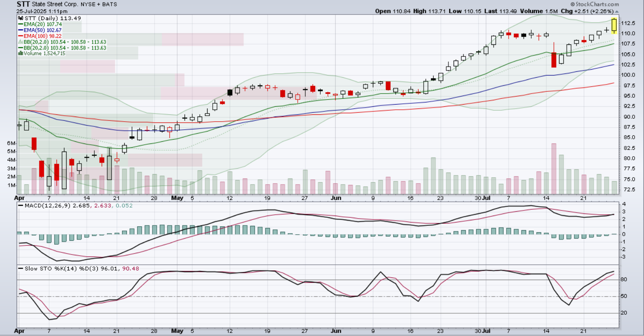Click the "80" label on the stochastic scale
Image resolution: width=644 pixels, height=336 pixels.
(624, 280)
